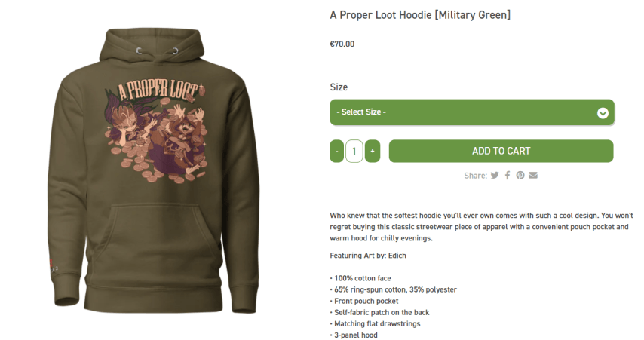The height and width of the screenshot is (340, 644).
Task: Click the Featuring Art by Edich line
Action: click(x=368, y=256)
